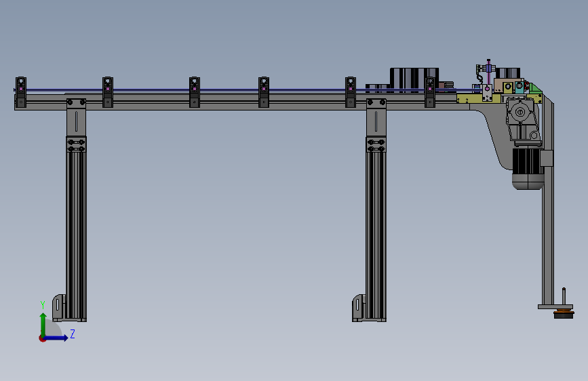
Task: Click the green Y axis arrow of triad
Action: point(43,324)
